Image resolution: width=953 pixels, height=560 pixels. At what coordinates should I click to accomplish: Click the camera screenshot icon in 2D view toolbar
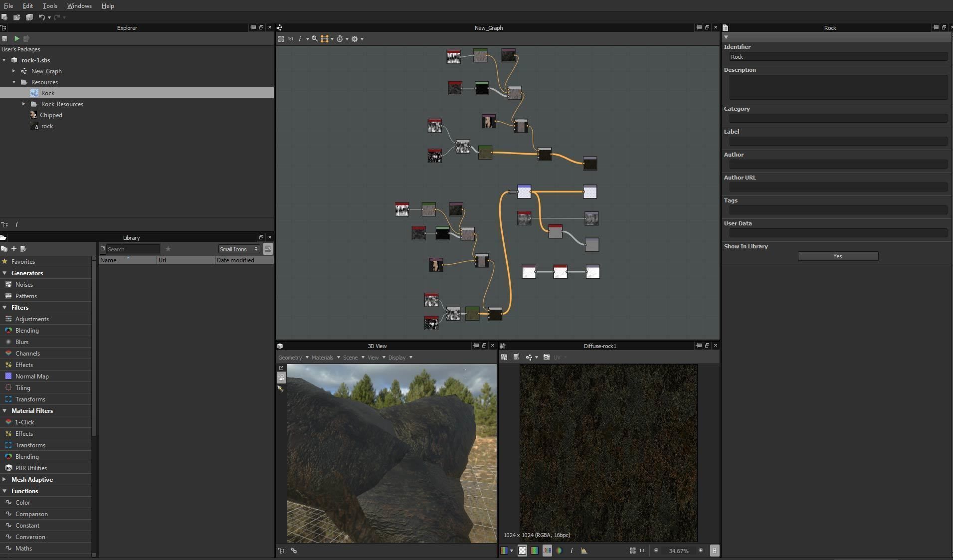coord(547,357)
